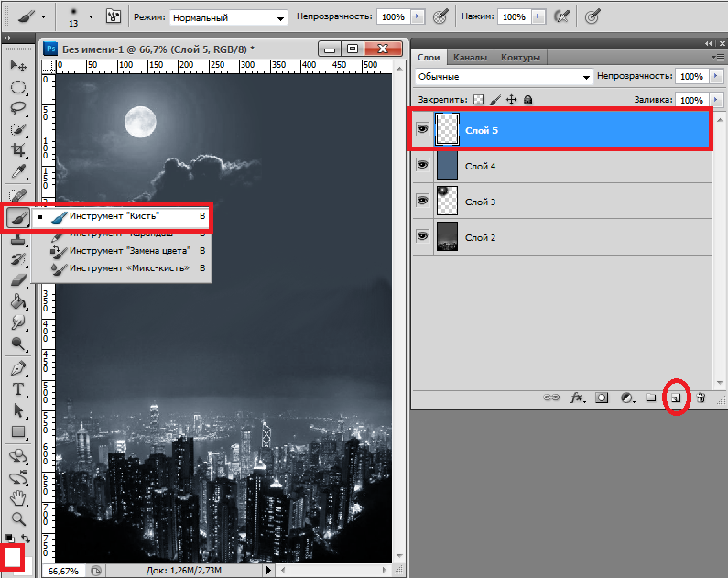Image resolution: width=728 pixels, height=578 pixels.
Task: Select the Hand tool
Action: 18,498
